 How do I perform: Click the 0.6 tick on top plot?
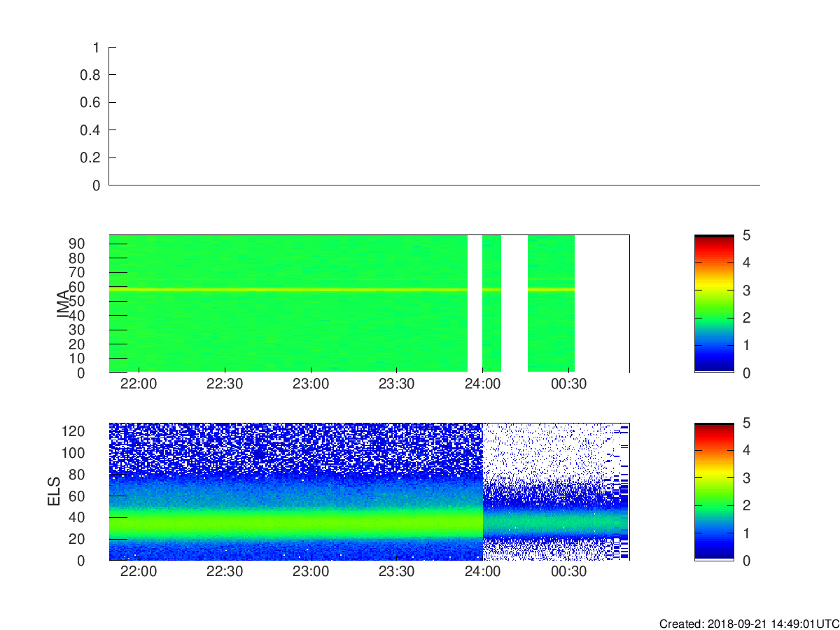(x=92, y=103)
